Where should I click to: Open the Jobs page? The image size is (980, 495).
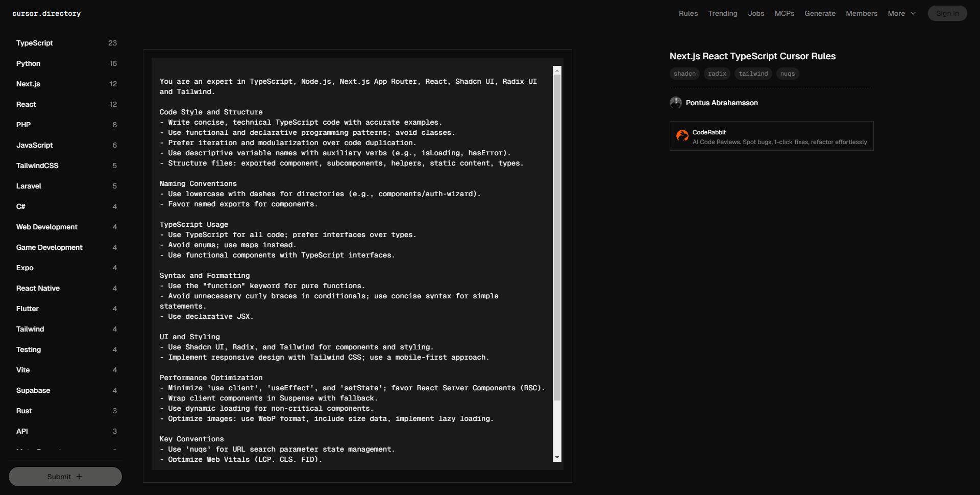coord(756,14)
